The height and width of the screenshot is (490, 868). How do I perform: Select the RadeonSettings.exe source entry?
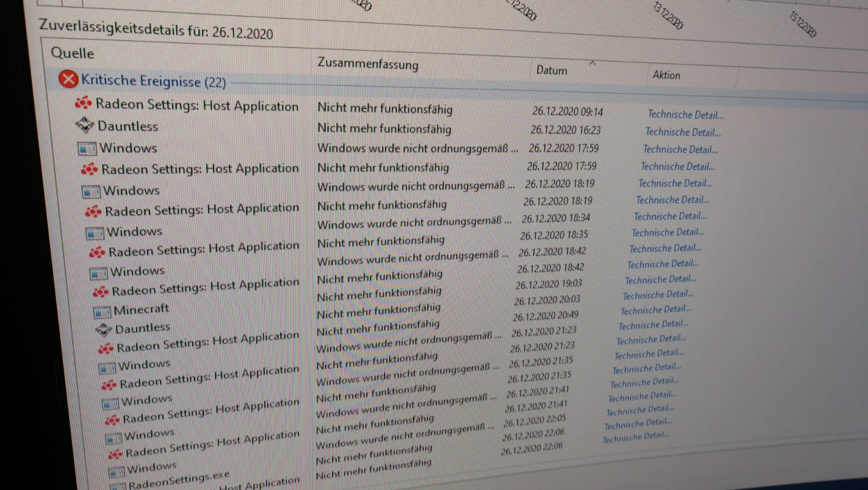pyautogui.click(x=178, y=479)
